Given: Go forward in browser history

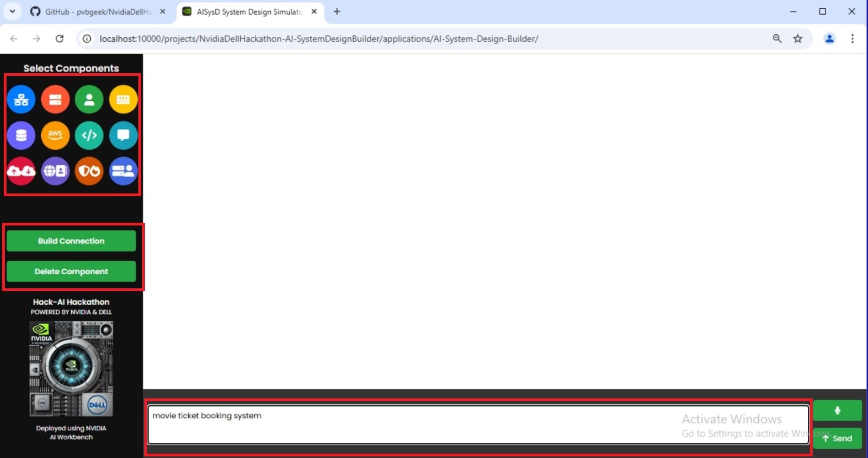Looking at the screenshot, I should 36,38.
